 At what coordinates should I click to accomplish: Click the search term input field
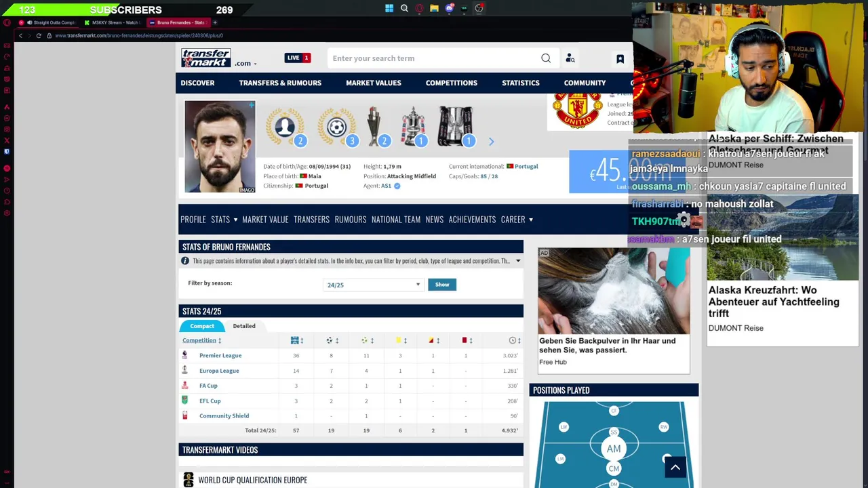tap(434, 58)
